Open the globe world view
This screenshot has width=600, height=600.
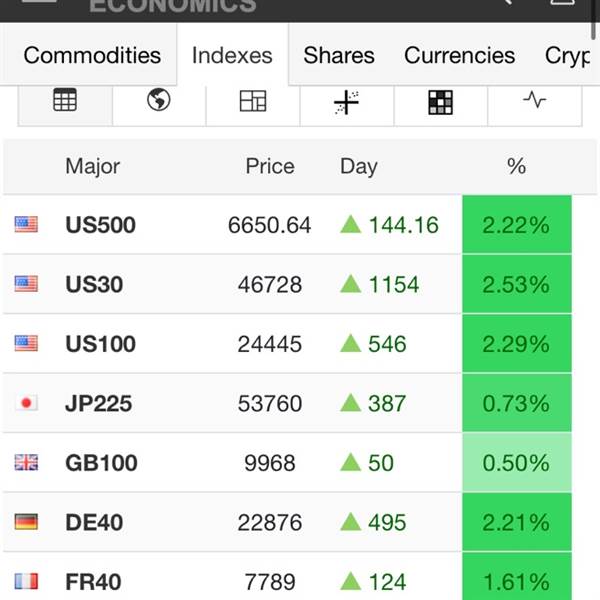(x=158, y=101)
